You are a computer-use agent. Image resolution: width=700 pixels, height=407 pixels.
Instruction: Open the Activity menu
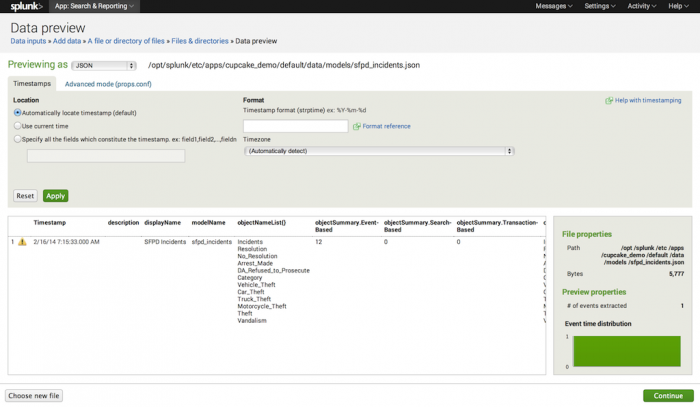click(x=642, y=6)
